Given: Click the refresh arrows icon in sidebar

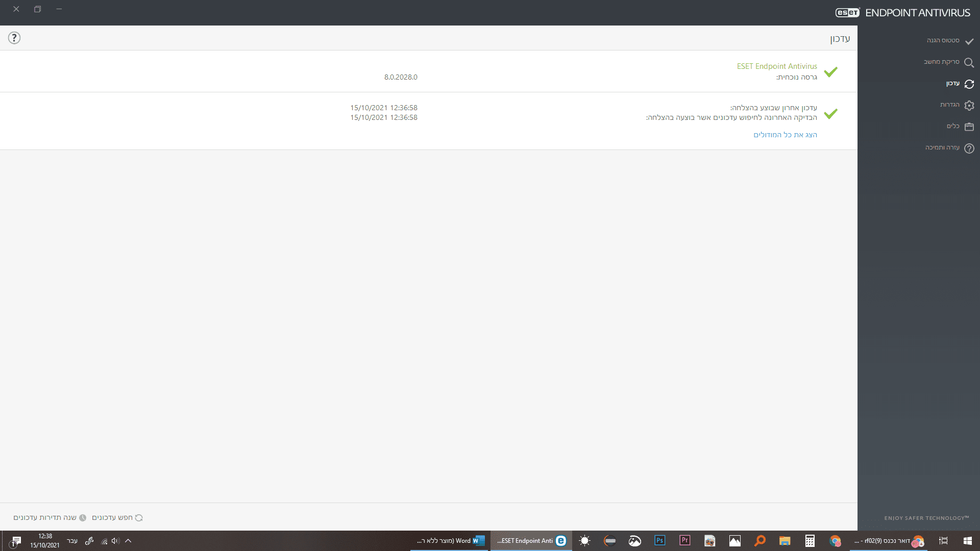Looking at the screenshot, I should pyautogui.click(x=969, y=84).
